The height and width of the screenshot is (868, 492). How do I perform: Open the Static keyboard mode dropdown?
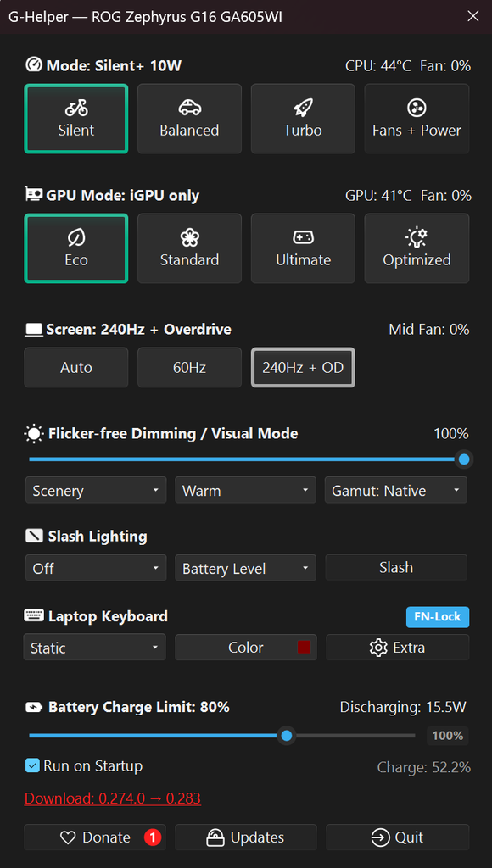tap(95, 647)
